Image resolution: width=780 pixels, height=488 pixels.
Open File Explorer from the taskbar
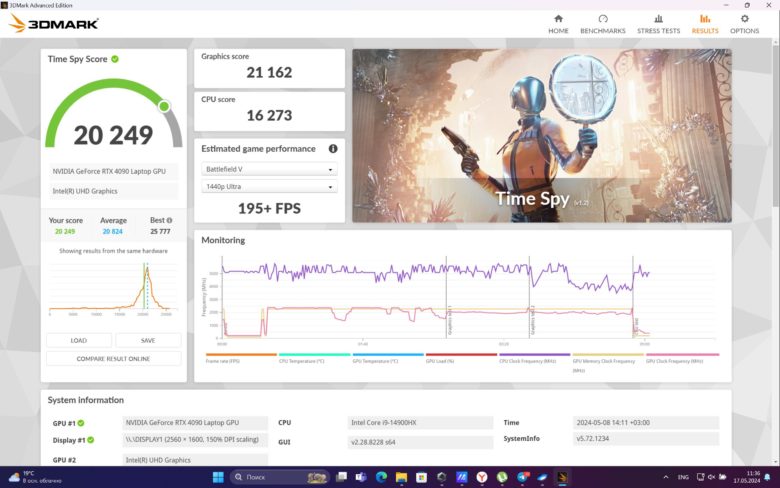point(401,478)
